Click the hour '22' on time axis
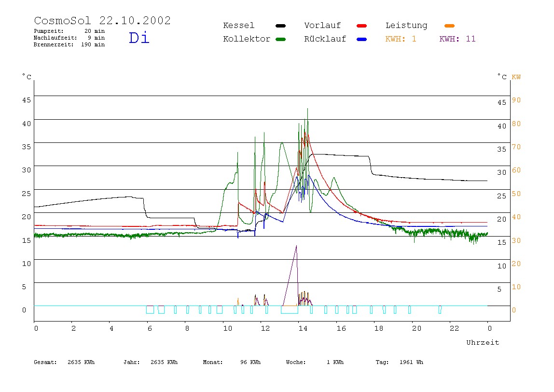 (455, 328)
